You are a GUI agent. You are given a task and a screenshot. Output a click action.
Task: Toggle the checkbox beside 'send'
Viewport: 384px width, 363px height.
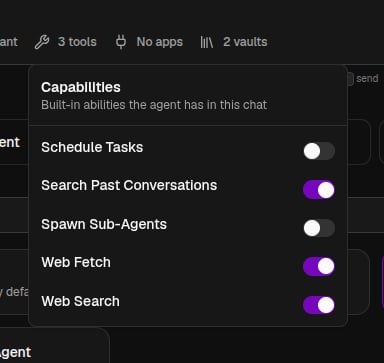[x=350, y=79]
